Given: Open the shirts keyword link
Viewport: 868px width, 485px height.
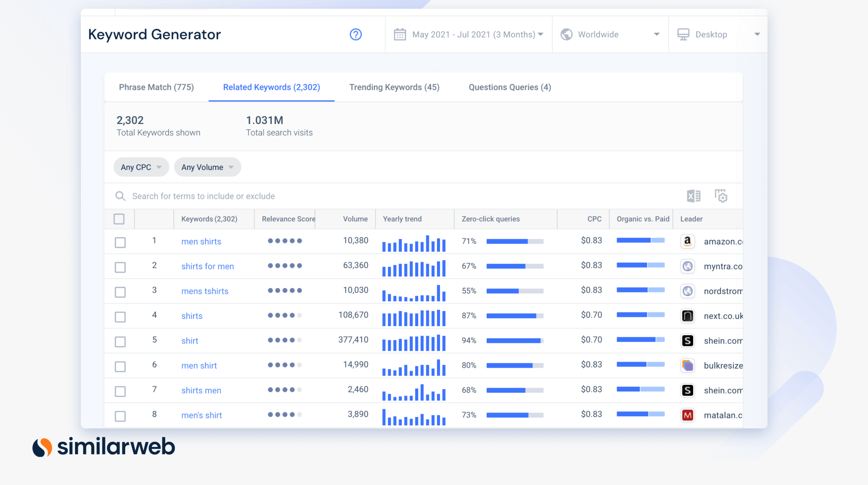Looking at the screenshot, I should pyautogui.click(x=192, y=316).
